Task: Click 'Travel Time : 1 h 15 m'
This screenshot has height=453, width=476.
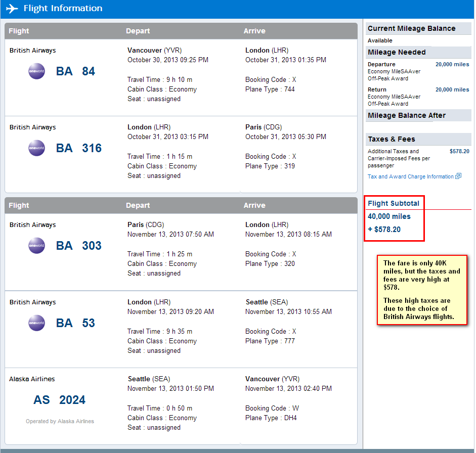Action: click(160, 157)
